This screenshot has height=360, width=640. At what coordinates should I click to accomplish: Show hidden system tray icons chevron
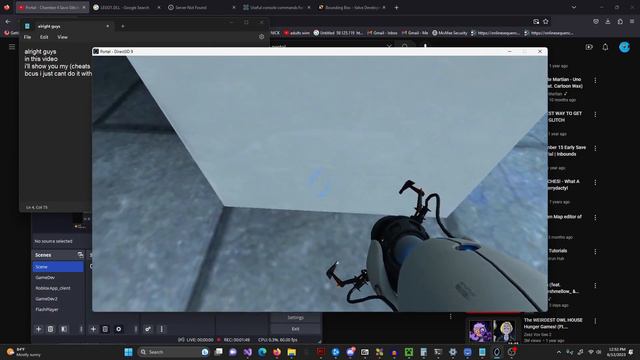pos(559,352)
